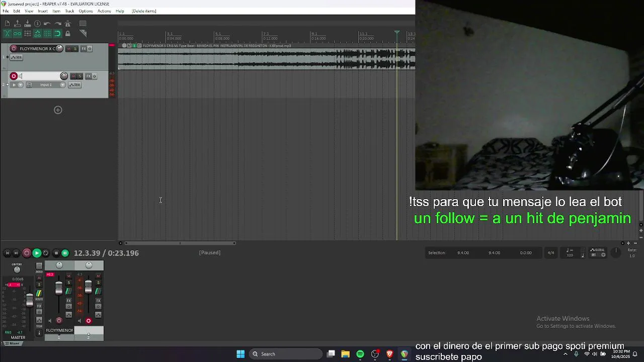Toggle the locking padlock icon
The width and height of the screenshot is (644, 362).
click(67, 34)
